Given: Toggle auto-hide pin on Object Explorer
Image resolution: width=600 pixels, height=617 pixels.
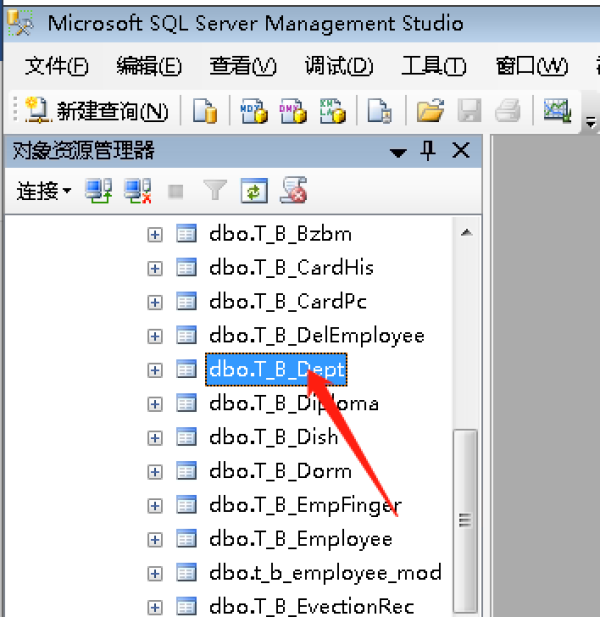Looking at the screenshot, I should tap(428, 151).
